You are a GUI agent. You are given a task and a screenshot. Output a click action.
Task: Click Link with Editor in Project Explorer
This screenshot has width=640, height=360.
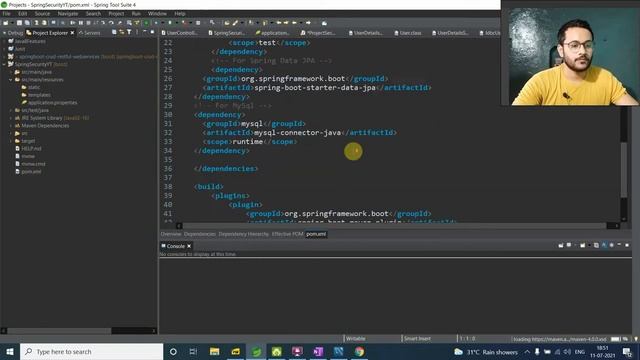coord(122,32)
